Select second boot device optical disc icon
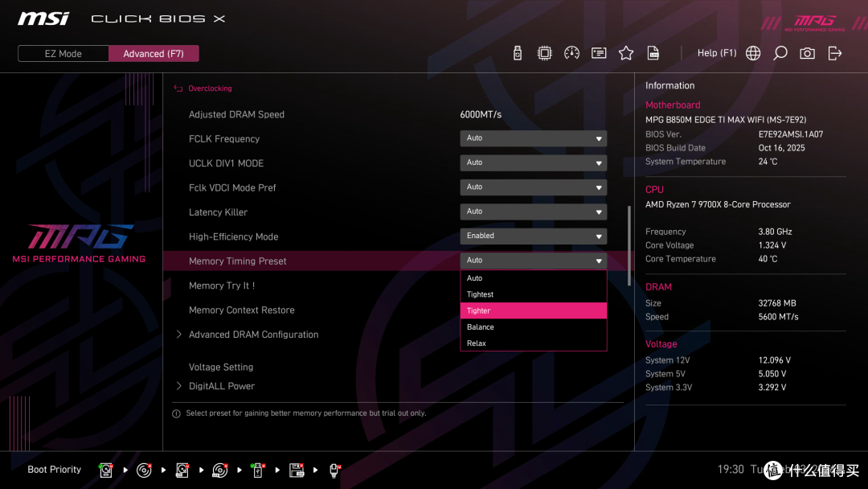The height and width of the screenshot is (489, 868). (x=144, y=471)
